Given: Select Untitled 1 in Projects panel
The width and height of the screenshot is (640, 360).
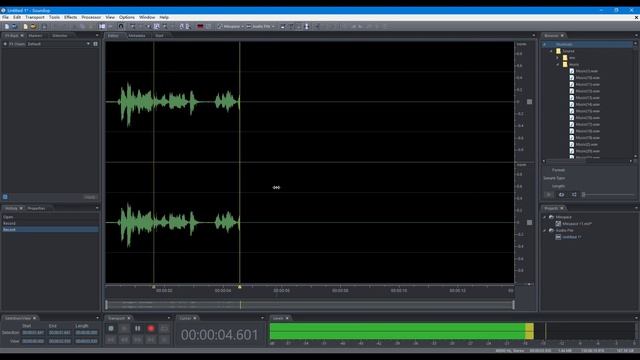Looking at the screenshot, I should click(571, 237).
